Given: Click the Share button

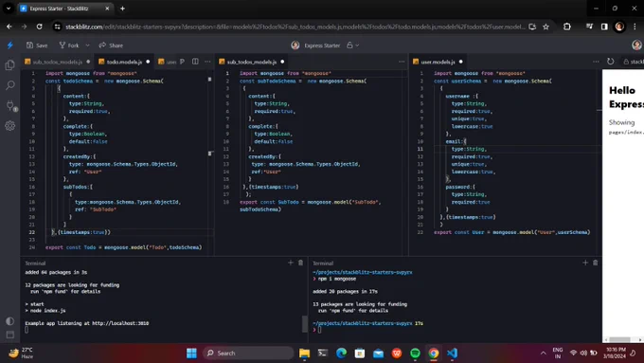Looking at the screenshot, I should 111,45.
